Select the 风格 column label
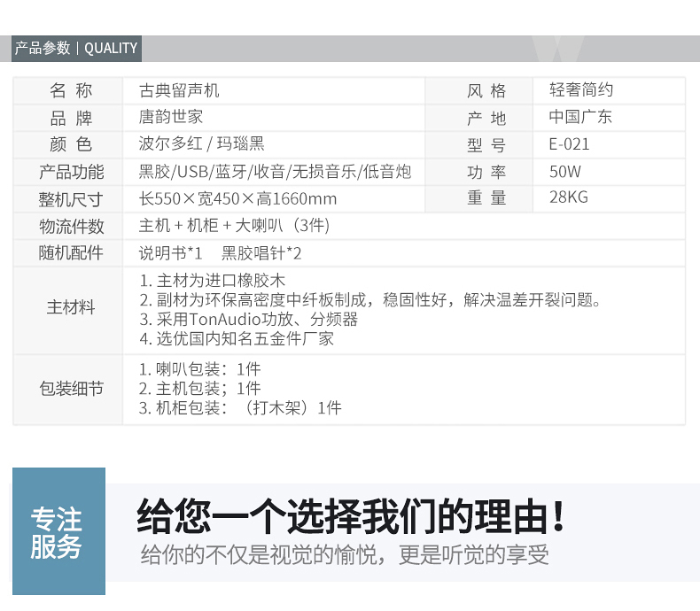Screen dimensions: 700x611 pos(486,91)
